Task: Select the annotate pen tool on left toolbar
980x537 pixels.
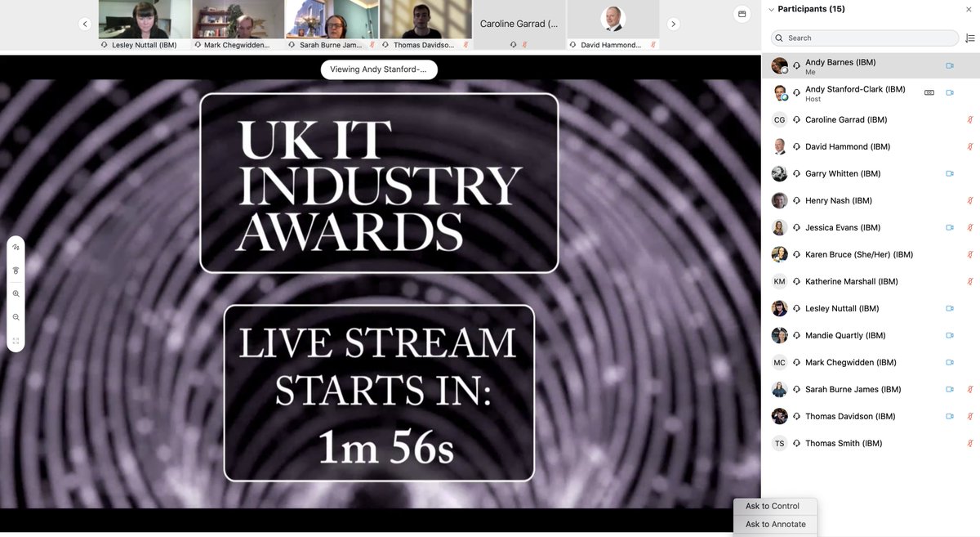Action: pos(16,247)
